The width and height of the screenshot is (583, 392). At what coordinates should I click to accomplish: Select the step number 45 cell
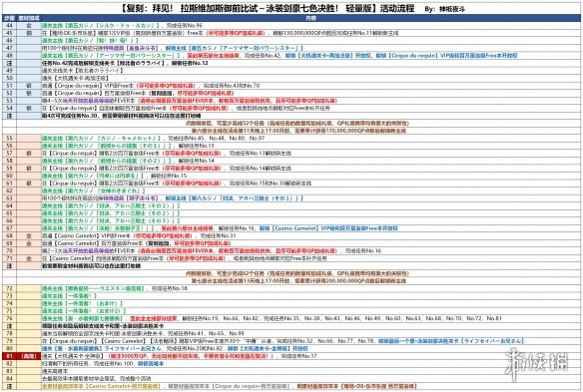tap(9, 33)
